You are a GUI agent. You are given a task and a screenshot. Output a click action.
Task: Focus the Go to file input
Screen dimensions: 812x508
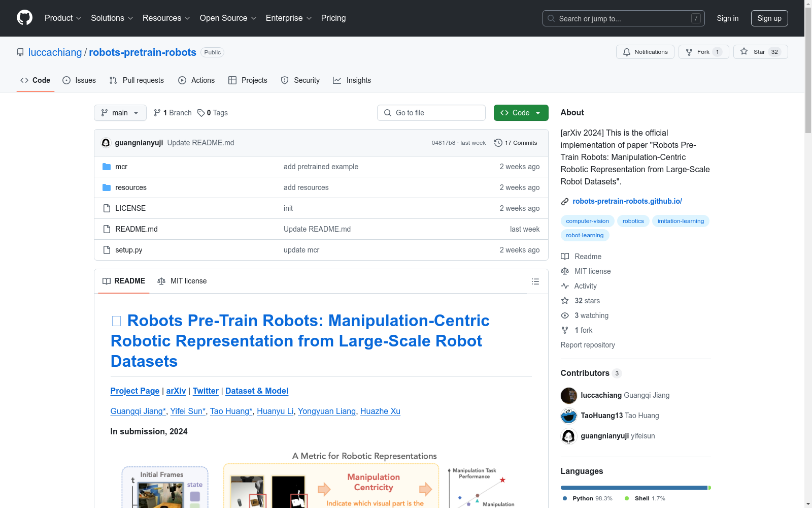tap(431, 113)
